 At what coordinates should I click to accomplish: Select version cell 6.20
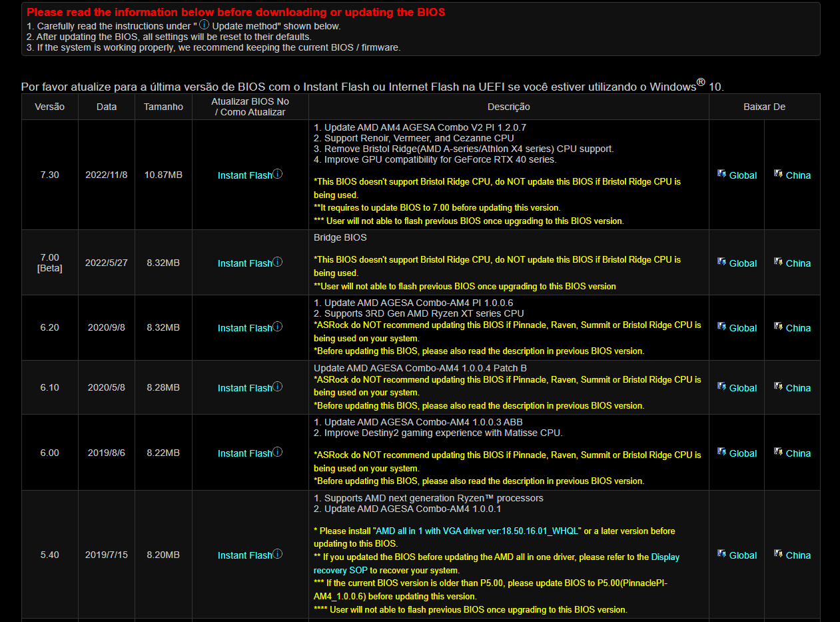[x=50, y=327]
